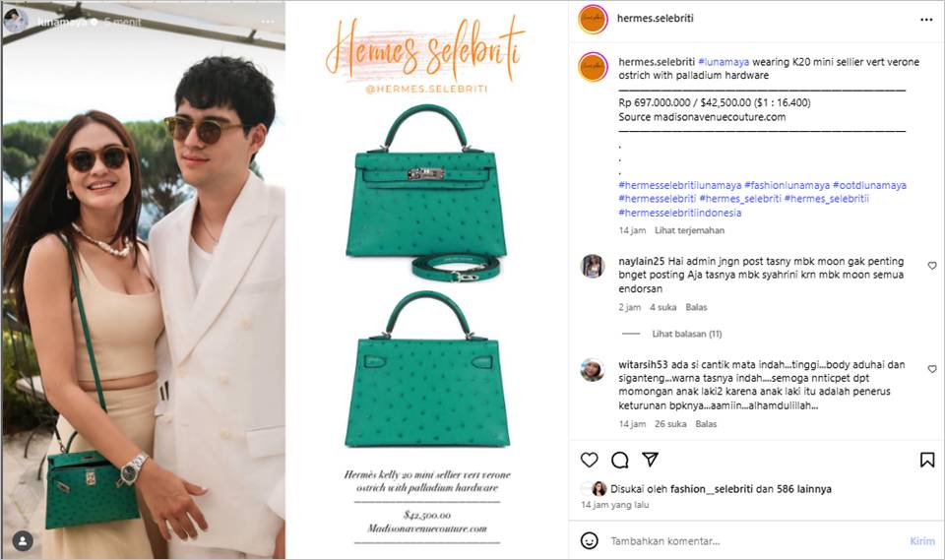Reply to witarsih53's comment via Balas

tap(706, 424)
